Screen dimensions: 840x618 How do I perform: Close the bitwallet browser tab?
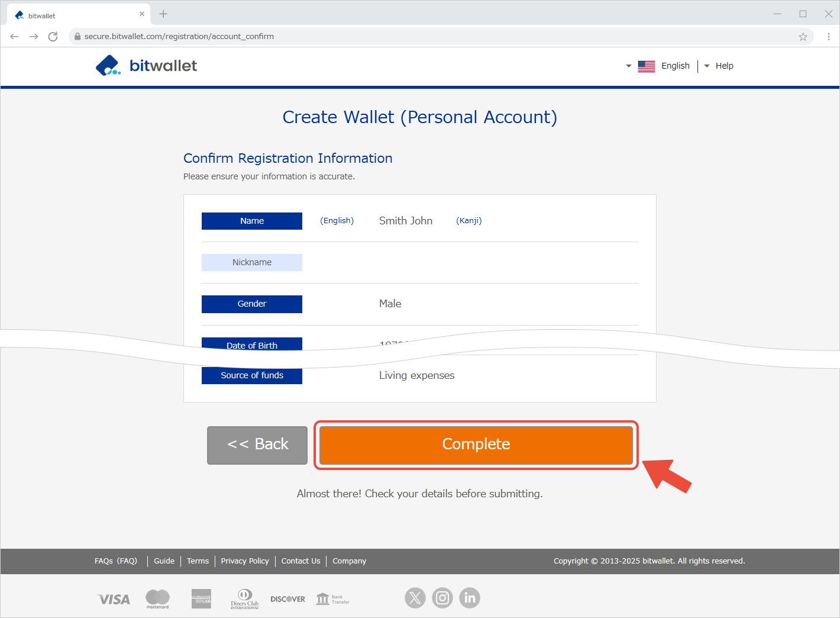coord(142,14)
